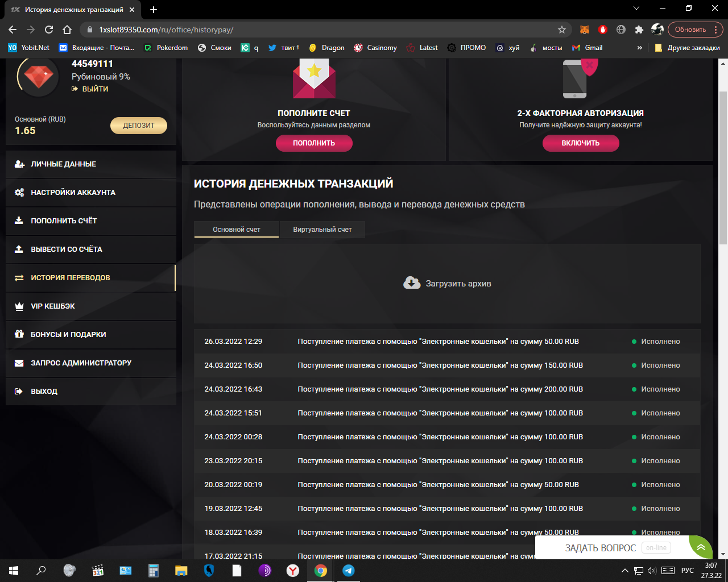
Task: Open the red stop-hand ad blocker extension
Action: click(603, 30)
